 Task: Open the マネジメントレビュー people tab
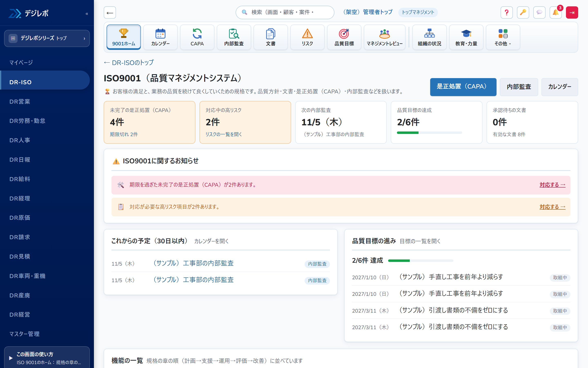(384, 37)
